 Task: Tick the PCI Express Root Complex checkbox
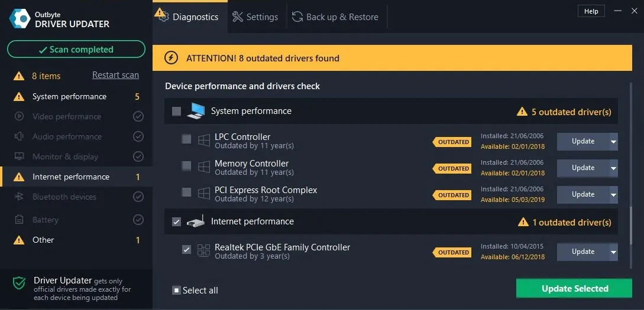click(x=186, y=192)
